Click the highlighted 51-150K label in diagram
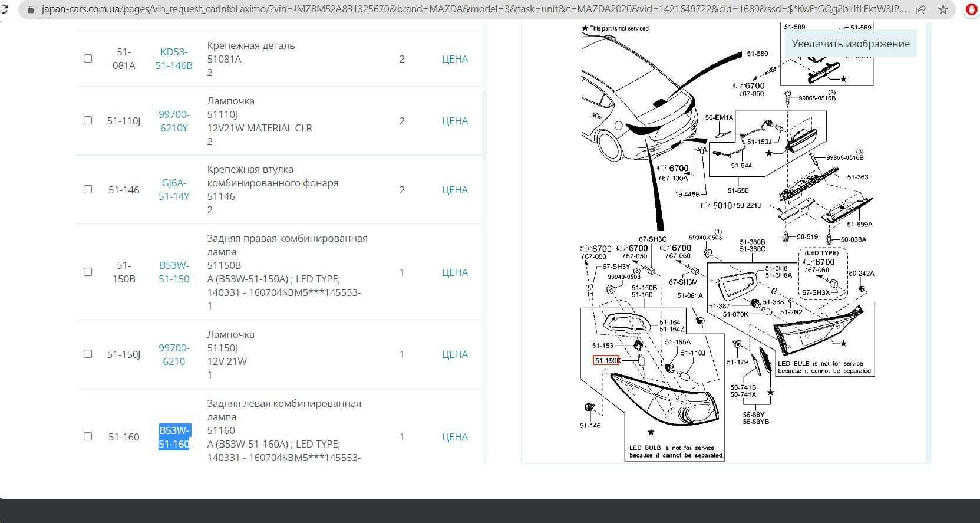980x523 pixels. pyautogui.click(x=606, y=360)
